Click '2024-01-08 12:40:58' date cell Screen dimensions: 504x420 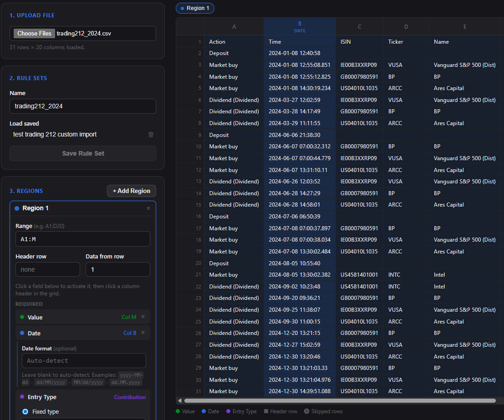tap(300, 53)
